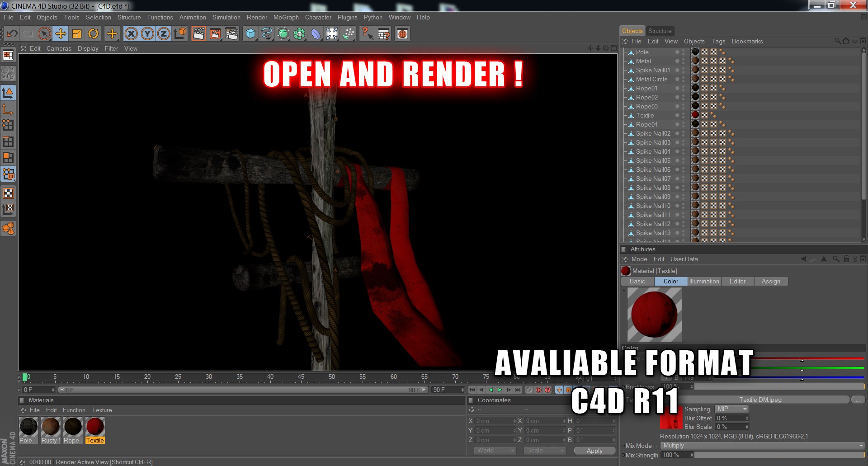Switch to the Illumination tab
Screen dimensions: 868x466
tap(704, 281)
